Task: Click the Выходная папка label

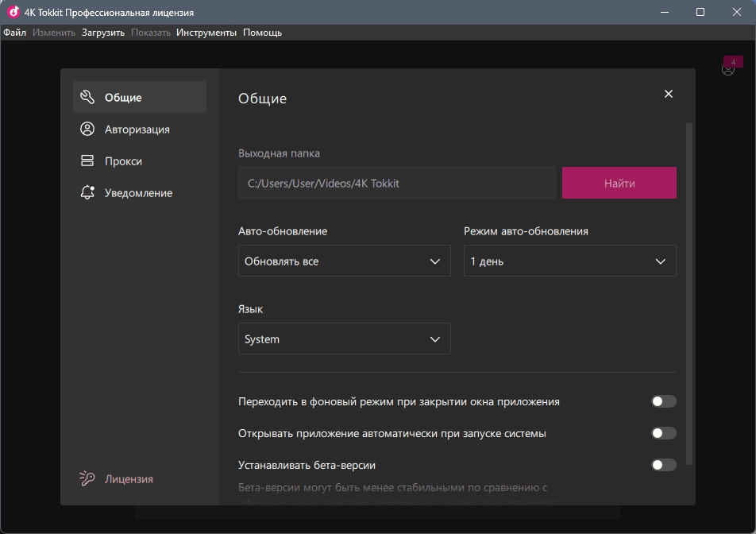Action: click(279, 153)
